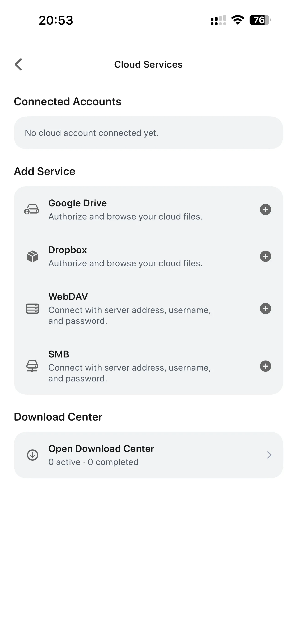Tap the battery indicator showing 76
Viewport: 297px width, 644px height.
click(260, 20)
